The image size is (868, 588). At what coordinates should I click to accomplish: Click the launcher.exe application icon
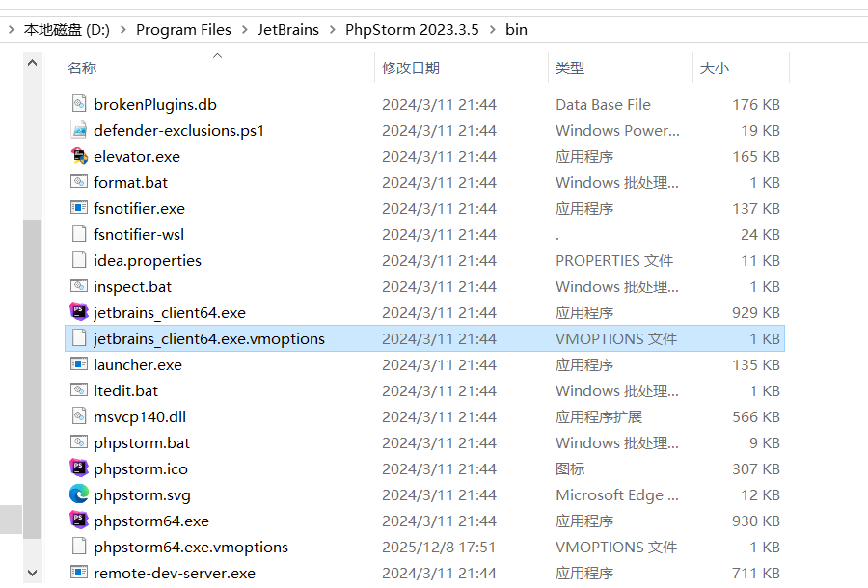coord(79,364)
